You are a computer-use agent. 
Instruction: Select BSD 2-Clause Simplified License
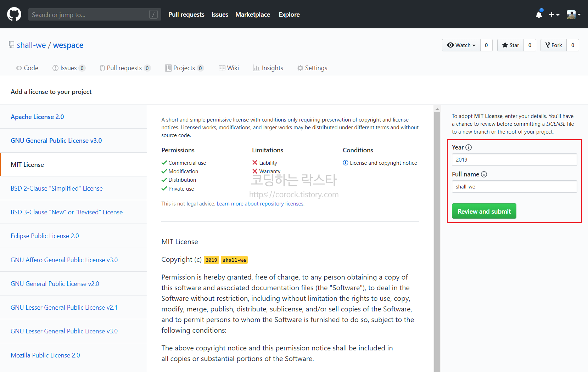coord(73,188)
